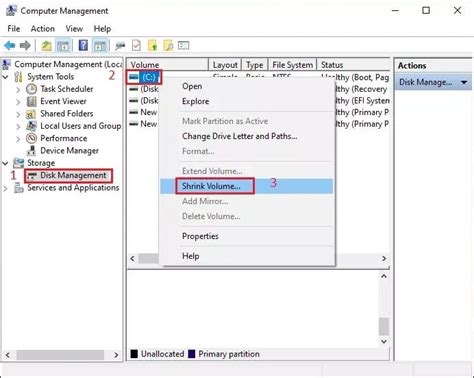Viewport: 474px width, 378px height.
Task: Click the System Tools wrench icon
Action: pos(19,77)
